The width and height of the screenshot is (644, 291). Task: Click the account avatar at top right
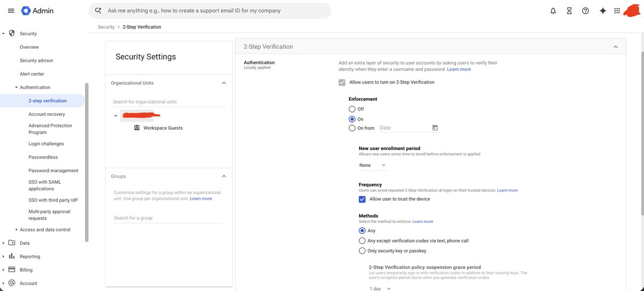coord(632,10)
